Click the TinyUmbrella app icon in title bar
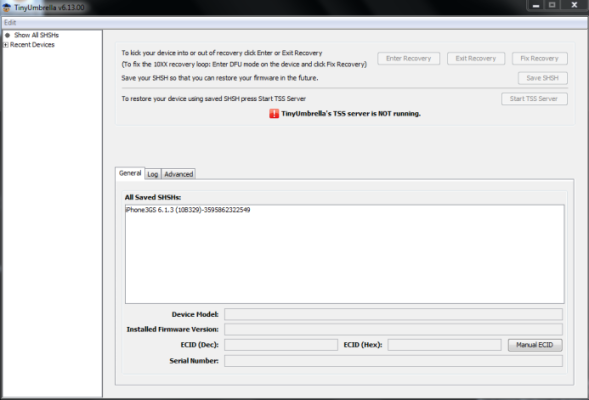 (6, 7)
